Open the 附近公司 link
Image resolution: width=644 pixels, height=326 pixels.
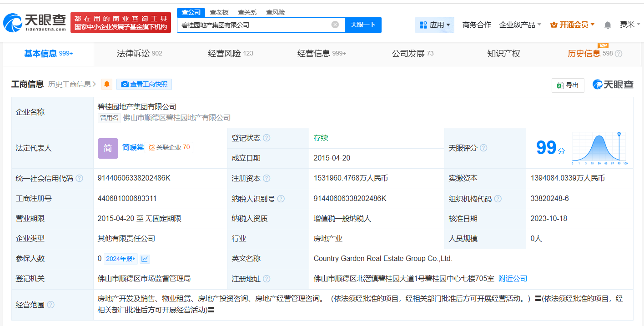[513, 278]
